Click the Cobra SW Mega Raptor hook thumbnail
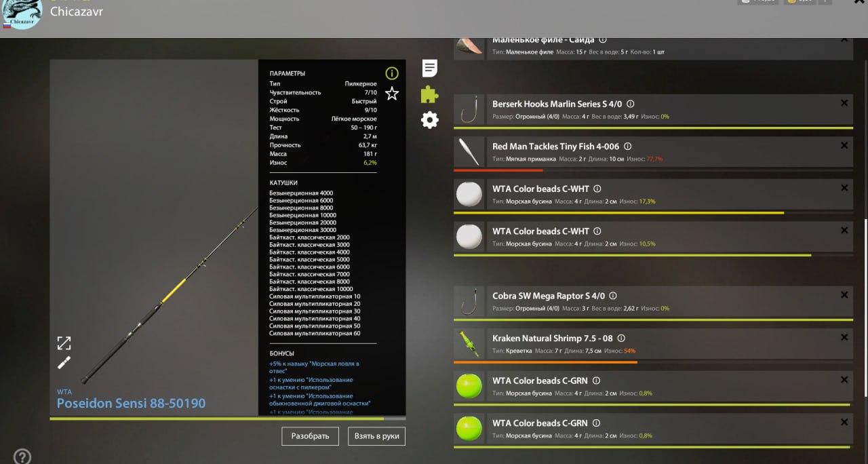The height and width of the screenshot is (464, 868). point(469,301)
